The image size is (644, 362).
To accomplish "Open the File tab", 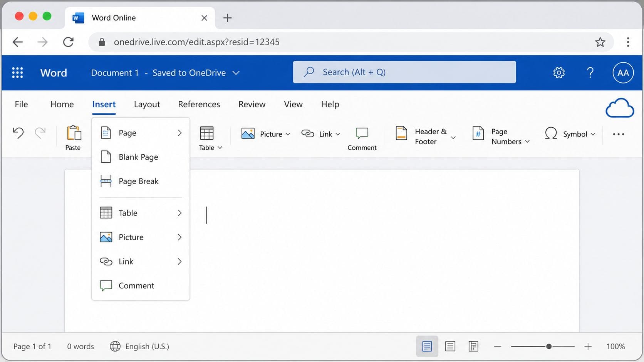I will tap(21, 104).
